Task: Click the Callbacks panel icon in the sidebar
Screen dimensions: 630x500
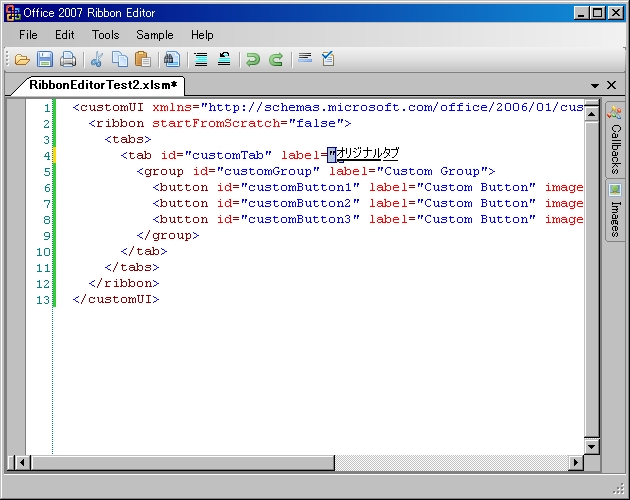Action: pos(614,112)
